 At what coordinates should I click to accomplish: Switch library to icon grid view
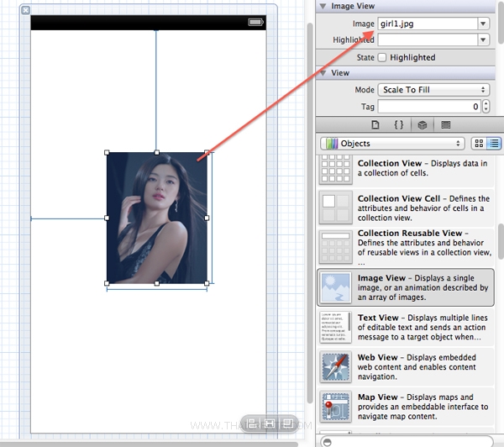click(479, 144)
